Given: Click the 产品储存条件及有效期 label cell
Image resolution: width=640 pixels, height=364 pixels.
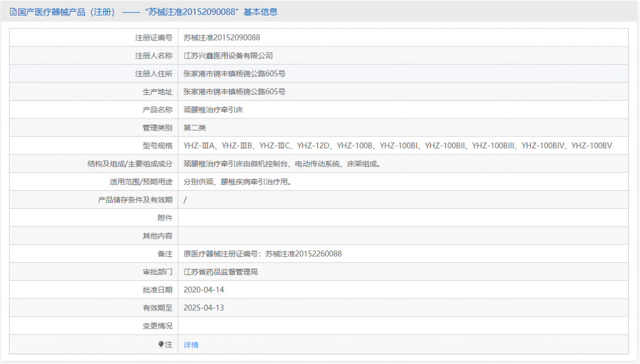Looking at the screenshot, I should [x=94, y=200].
